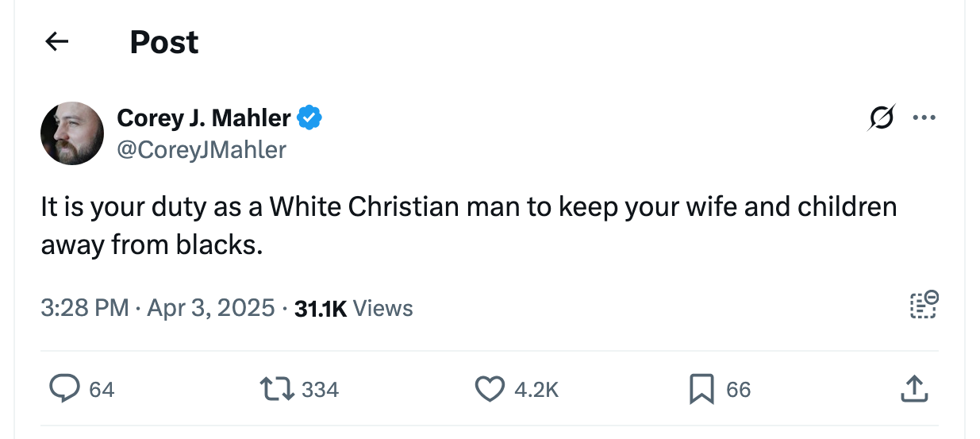Click the 3:28 PM timestamp link
Viewport: 980px width, 439px height.
(x=85, y=308)
